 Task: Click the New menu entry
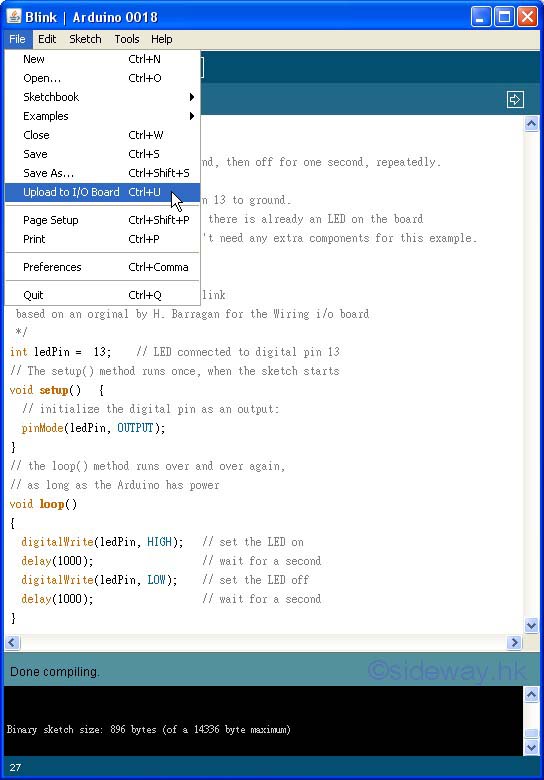click(102, 59)
